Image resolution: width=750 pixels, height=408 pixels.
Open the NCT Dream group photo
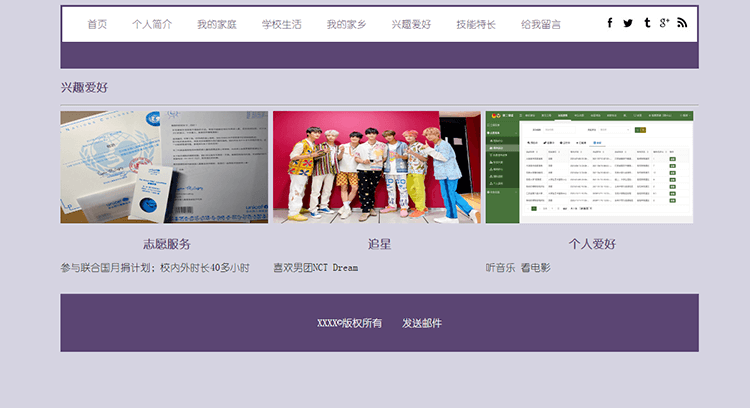click(x=377, y=167)
